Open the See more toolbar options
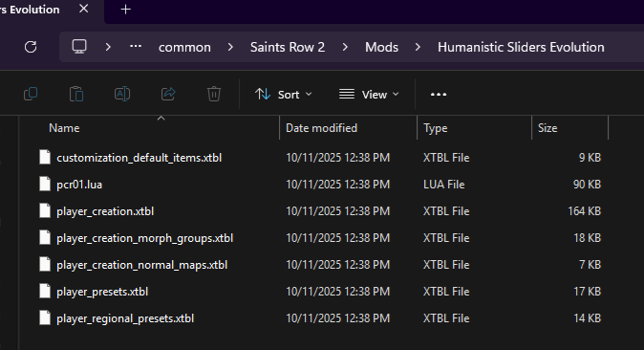Image resolution: width=644 pixels, height=350 pixels. 439,94
